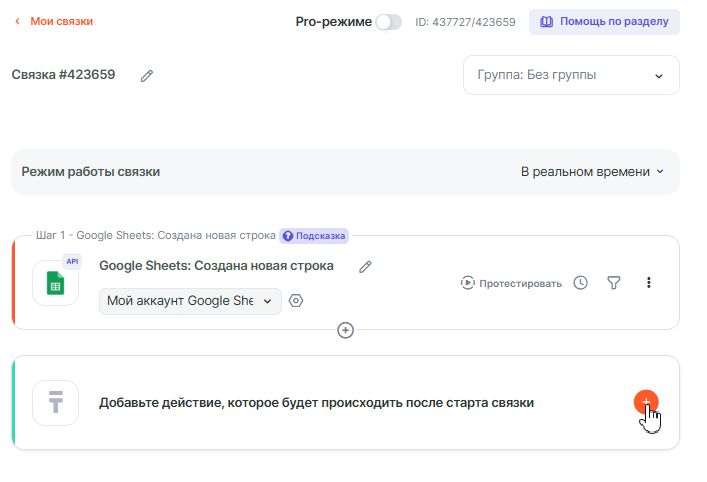This screenshot has width=707, height=482.
Task: Expand Мой аккаунт Google Sheets dropdown
Action: [190, 301]
